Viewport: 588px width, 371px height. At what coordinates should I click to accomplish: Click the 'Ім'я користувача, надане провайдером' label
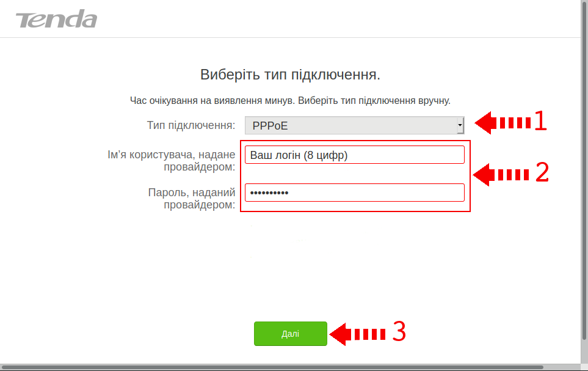[171, 161]
